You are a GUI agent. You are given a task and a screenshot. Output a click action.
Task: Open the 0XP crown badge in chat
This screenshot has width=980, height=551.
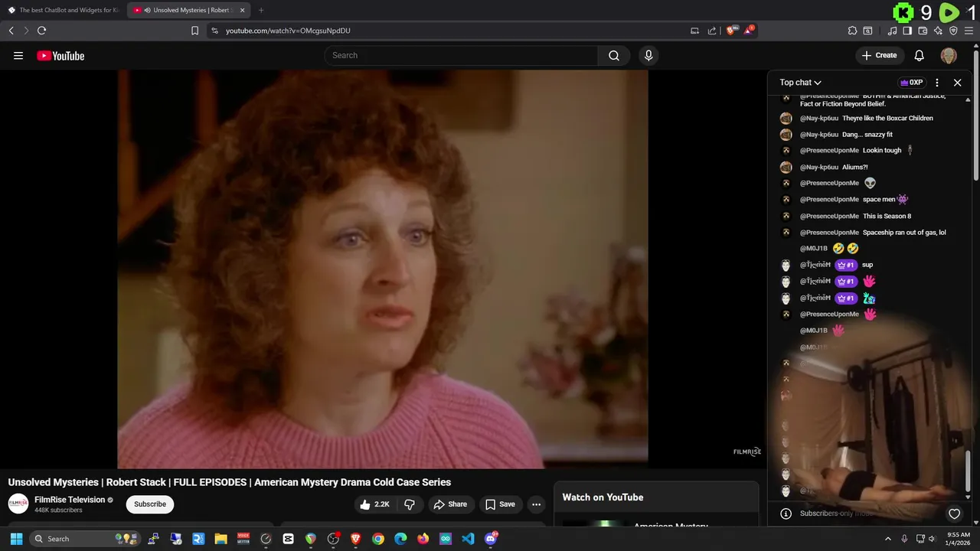[x=911, y=83]
